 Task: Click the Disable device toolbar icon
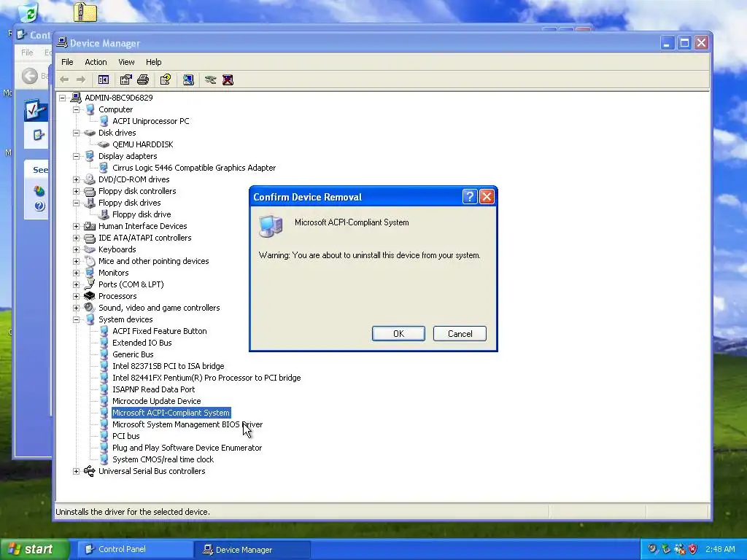210,80
